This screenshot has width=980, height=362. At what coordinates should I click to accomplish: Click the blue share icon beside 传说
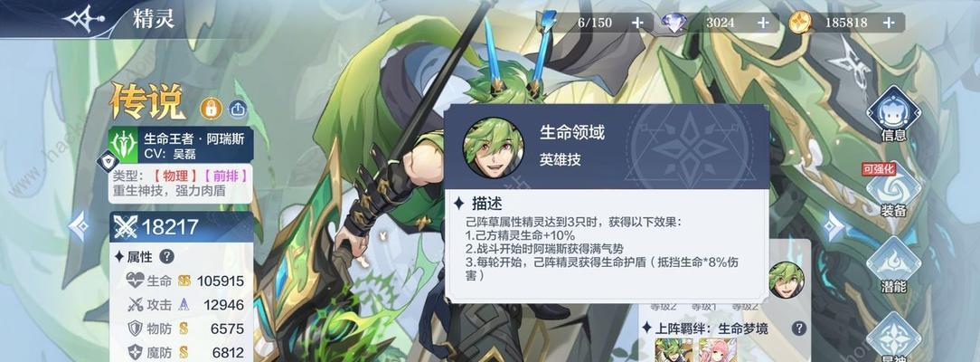point(238,109)
